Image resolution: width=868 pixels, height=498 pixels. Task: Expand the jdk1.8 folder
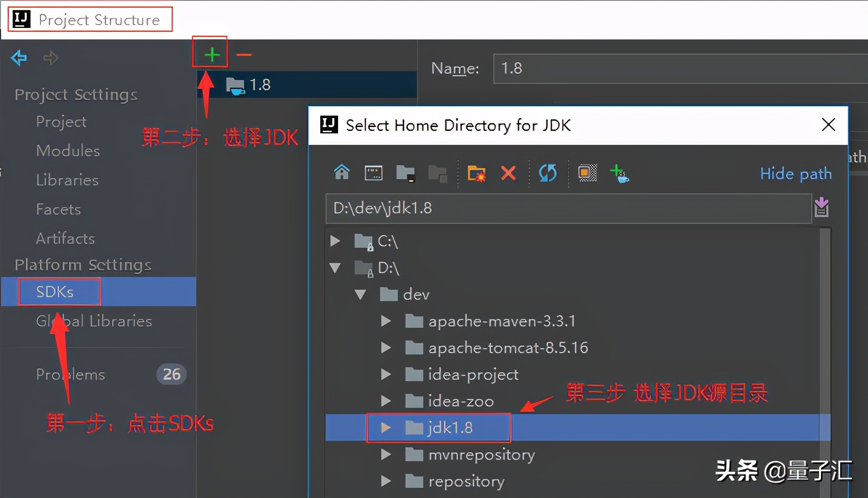point(386,427)
